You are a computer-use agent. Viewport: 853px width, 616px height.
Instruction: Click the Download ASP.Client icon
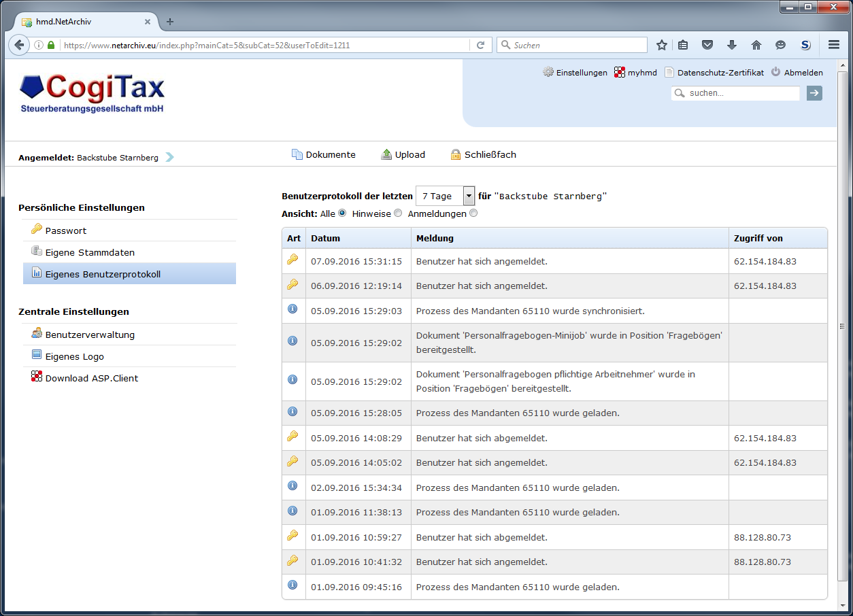[x=37, y=376]
